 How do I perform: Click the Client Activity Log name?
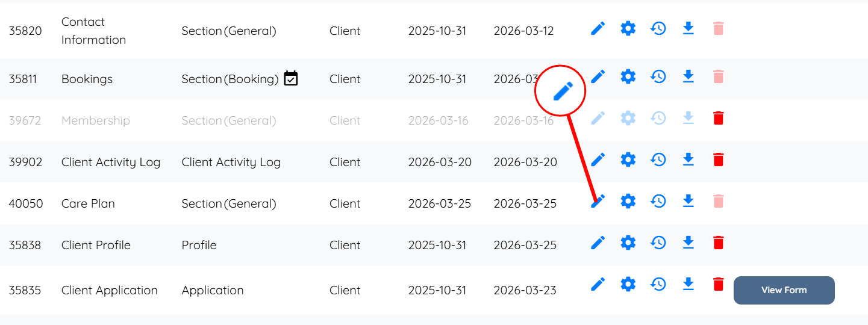[111, 162]
